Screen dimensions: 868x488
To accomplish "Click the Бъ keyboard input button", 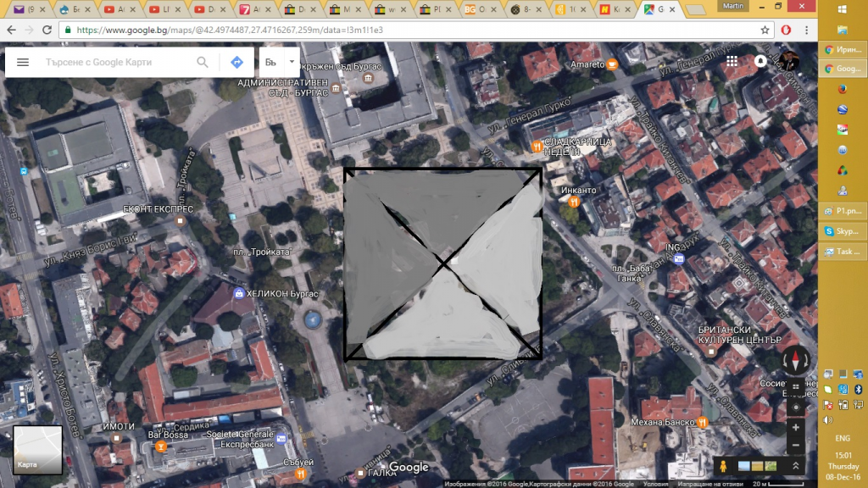I will point(270,62).
